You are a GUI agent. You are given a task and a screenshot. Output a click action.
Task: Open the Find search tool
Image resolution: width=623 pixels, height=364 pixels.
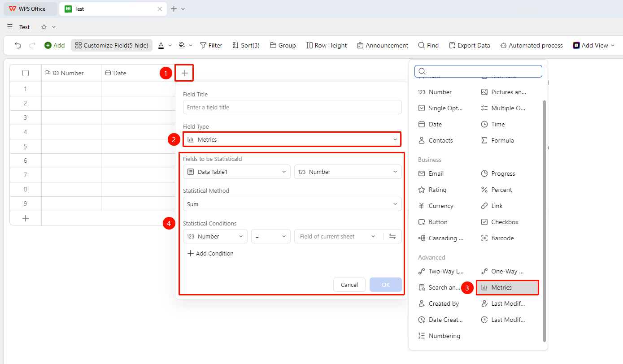(x=428, y=45)
